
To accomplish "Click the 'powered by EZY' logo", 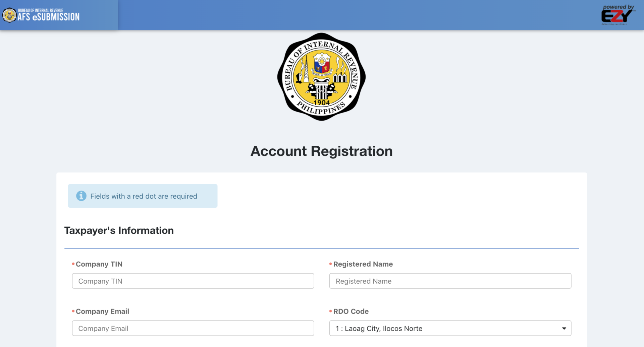I will point(618,14).
